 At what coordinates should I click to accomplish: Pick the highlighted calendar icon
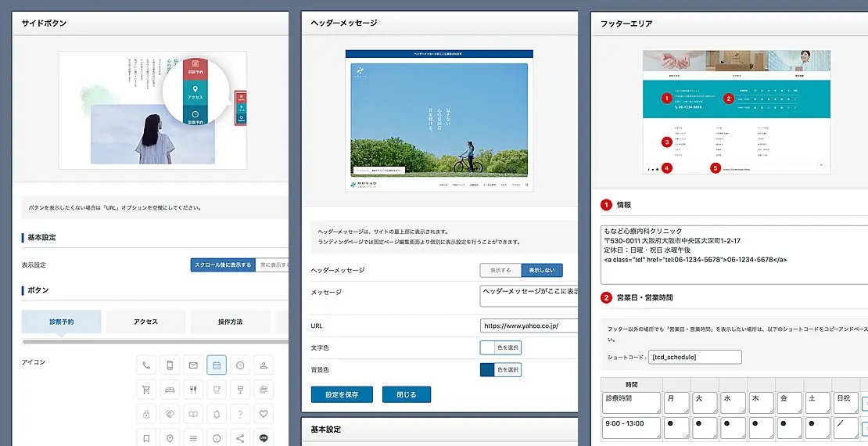(217, 365)
